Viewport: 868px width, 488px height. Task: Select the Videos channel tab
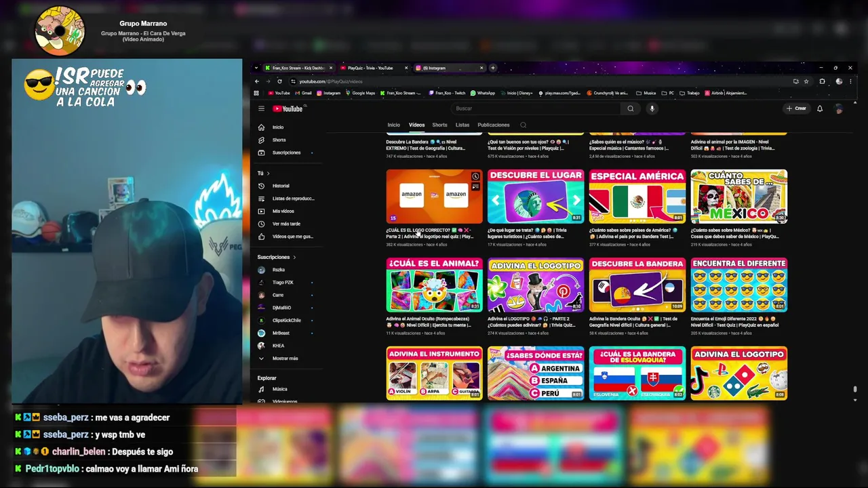click(416, 125)
